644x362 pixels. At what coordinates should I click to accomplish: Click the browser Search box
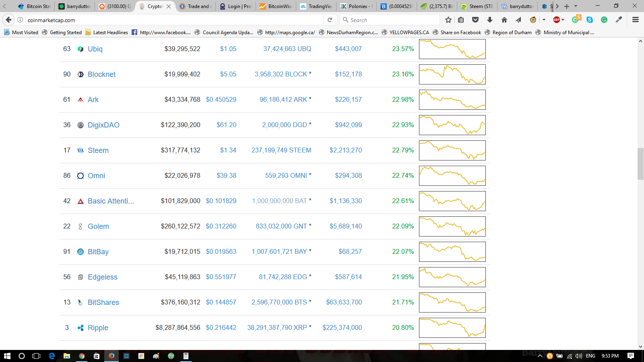click(390, 20)
